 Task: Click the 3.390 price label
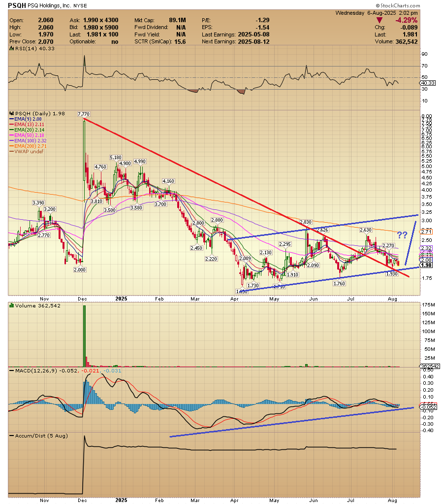pyautogui.click(x=38, y=203)
